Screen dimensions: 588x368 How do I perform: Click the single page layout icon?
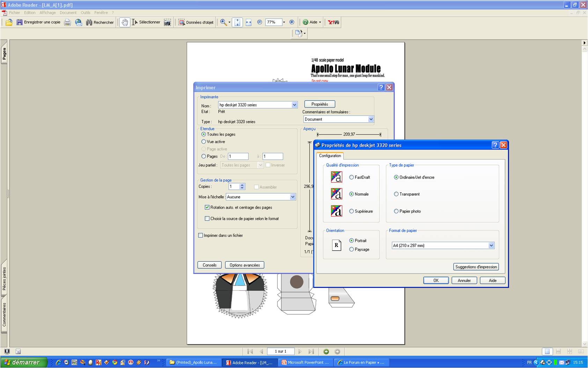547,352
